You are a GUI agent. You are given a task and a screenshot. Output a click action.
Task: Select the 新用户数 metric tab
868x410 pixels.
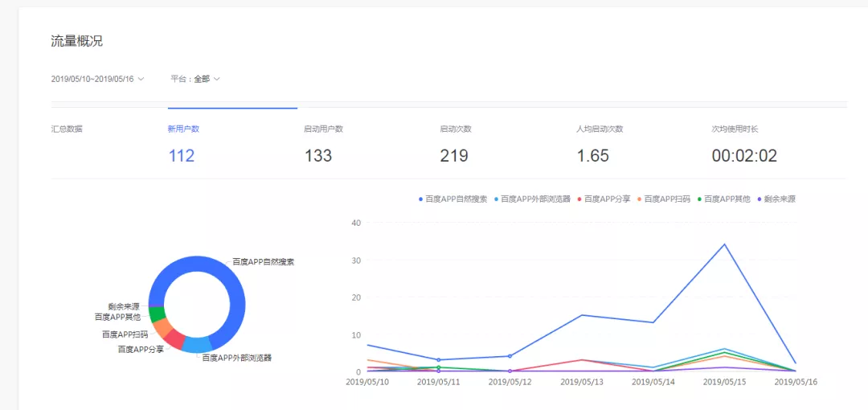point(182,129)
